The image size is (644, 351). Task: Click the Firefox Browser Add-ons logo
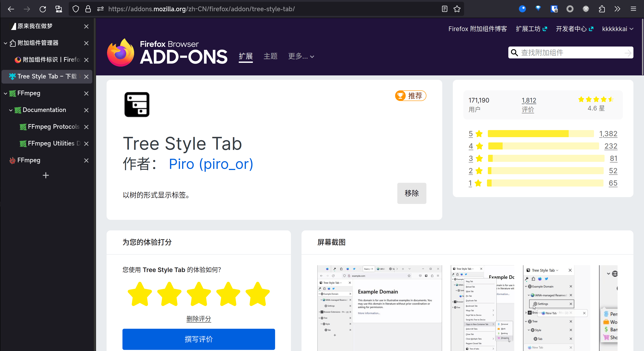click(x=167, y=53)
